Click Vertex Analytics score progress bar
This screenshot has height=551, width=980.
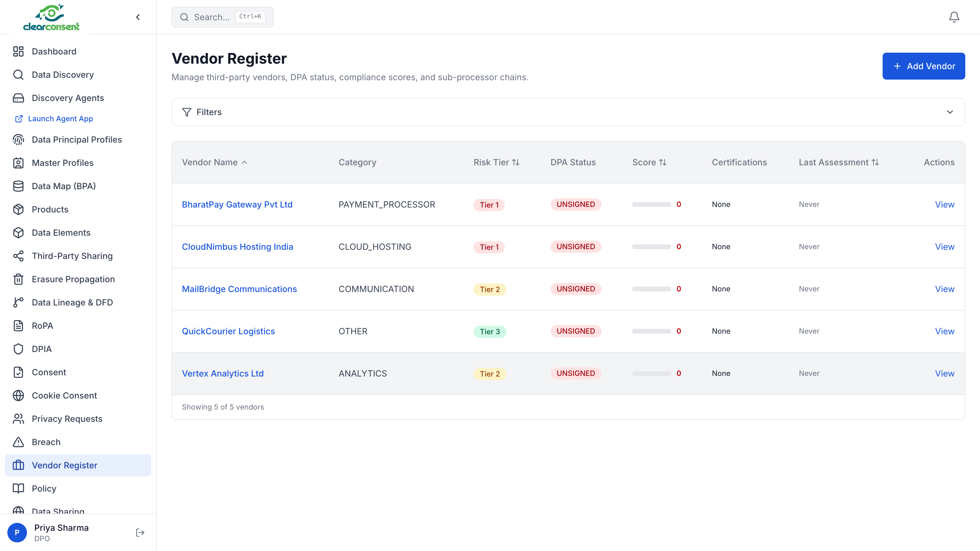(651, 373)
